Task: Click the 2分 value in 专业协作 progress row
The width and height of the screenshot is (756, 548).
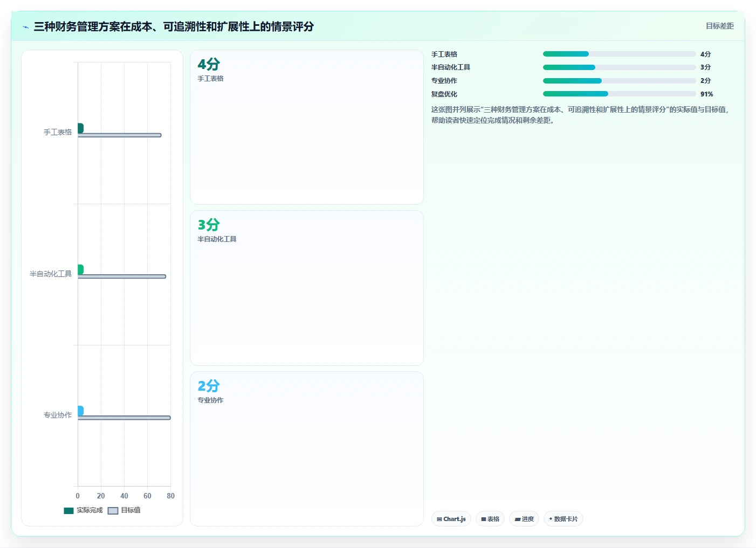Action: point(705,81)
